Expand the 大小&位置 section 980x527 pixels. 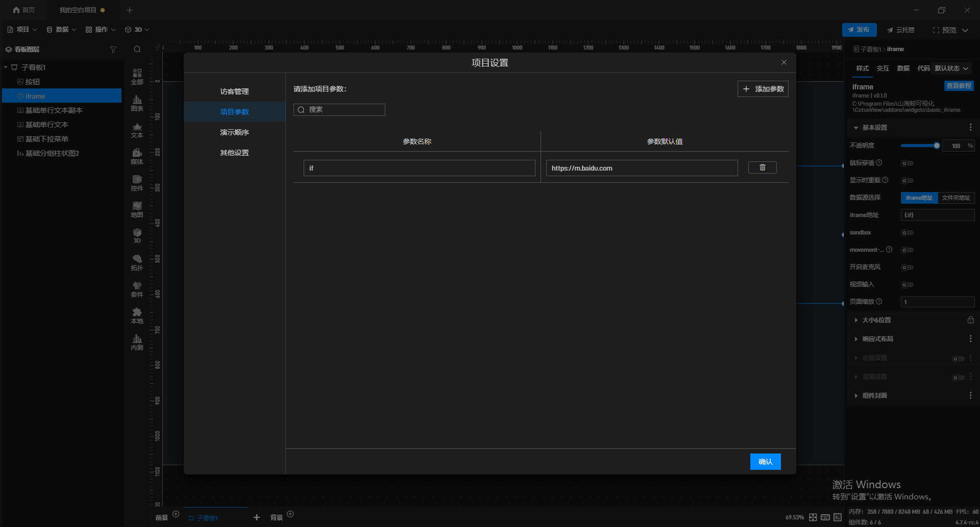(876, 320)
